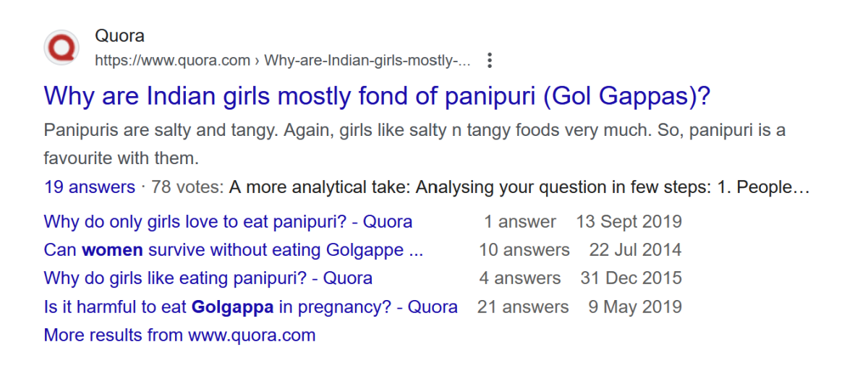The height and width of the screenshot is (368, 868).
Task: Open the 'Why are Indian girls mostly fond' result
Action: [377, 97]
